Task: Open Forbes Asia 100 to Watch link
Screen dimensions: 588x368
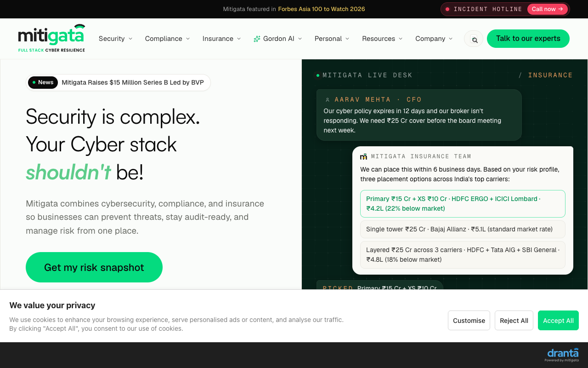Action: [x=322, y=9]
